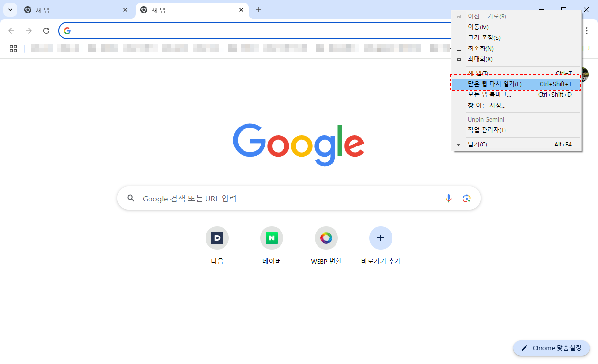Open the tab search dropdown arrow
The width and height of the screenshot is (598, 364).
click(x=10, y=10)
